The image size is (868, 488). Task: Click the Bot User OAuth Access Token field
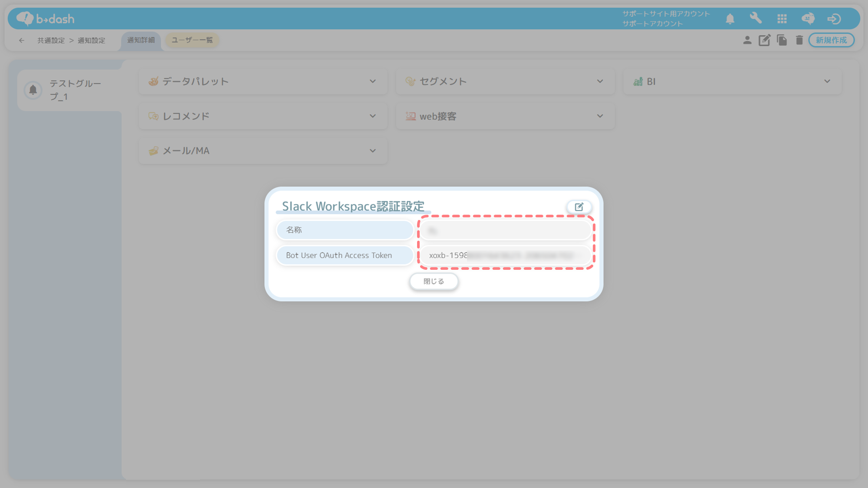click(506, 255)
